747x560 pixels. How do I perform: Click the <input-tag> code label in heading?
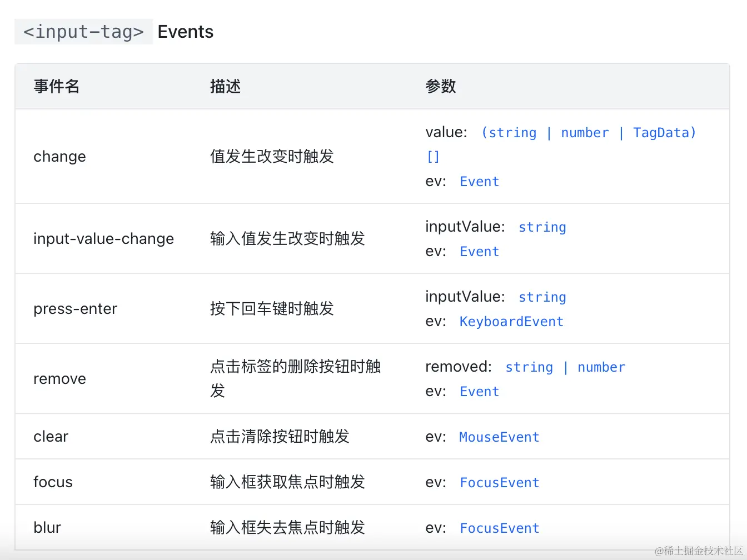pos(83,32)
